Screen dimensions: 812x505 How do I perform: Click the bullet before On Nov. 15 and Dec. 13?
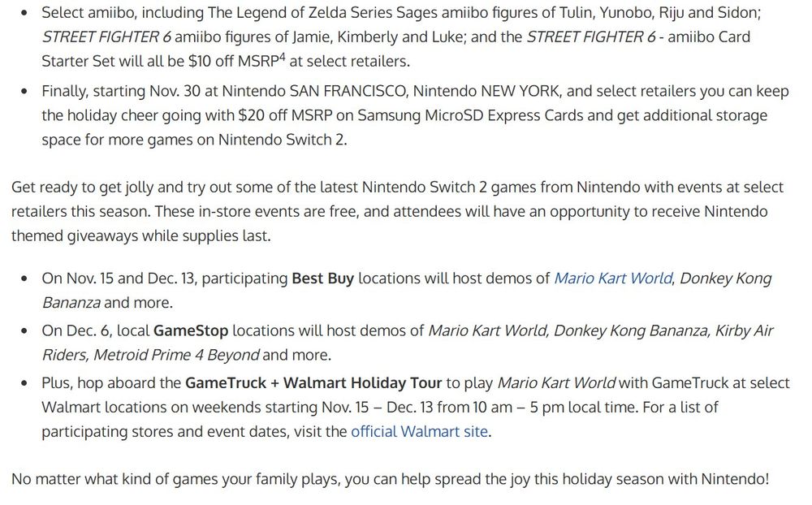click(24, 278)
